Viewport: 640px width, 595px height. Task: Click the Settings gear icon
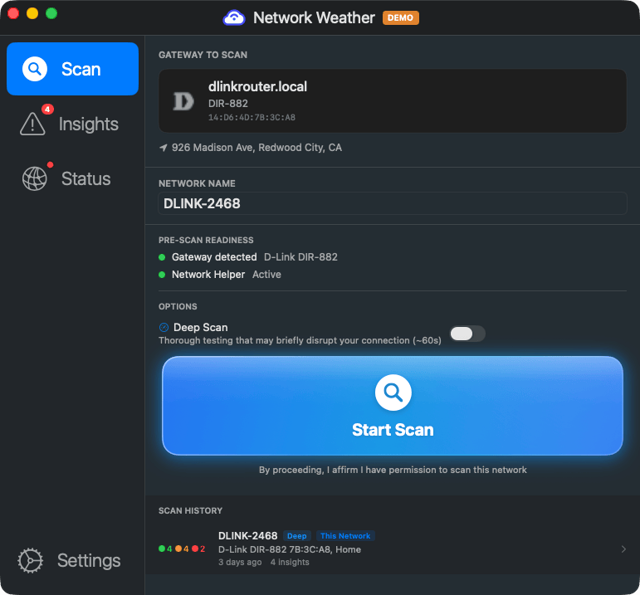pos(30,560)
